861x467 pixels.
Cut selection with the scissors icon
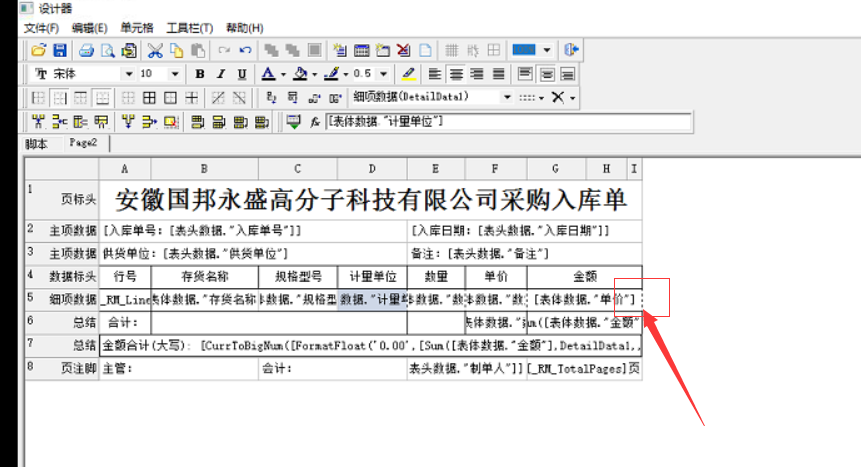(x=155, y=51)
